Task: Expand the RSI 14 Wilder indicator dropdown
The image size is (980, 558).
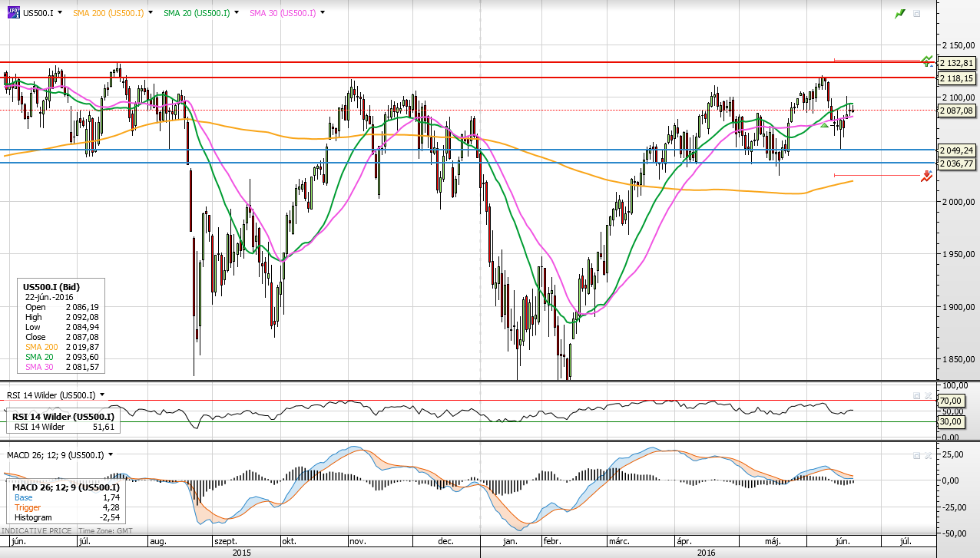Action: (101, 395)
